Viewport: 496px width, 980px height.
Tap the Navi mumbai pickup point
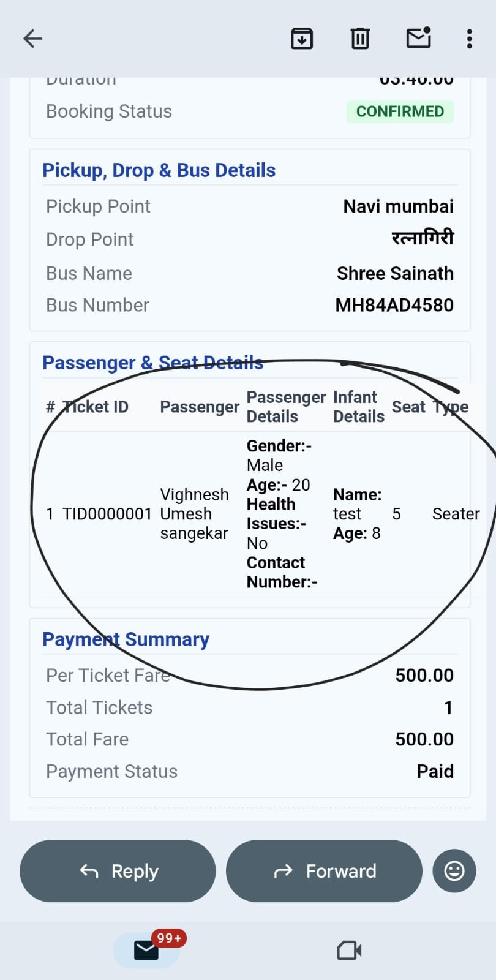coord(398,206)
